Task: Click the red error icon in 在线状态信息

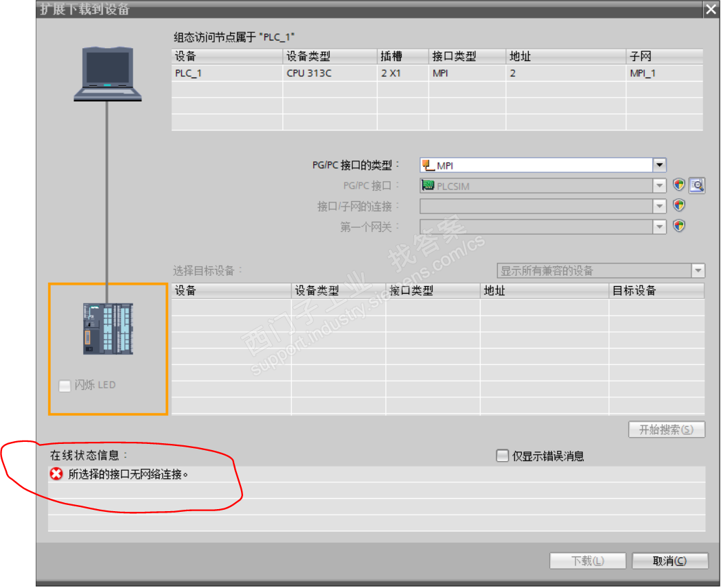Action: click(x=56, y=473)
